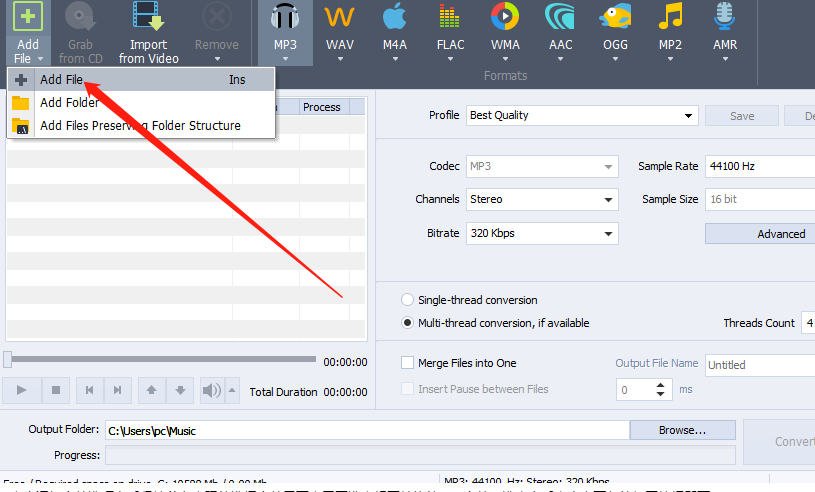Image resolution: width=815 pixels, height=492 pixels.
Task: Open Import from Video tool
Action: click(148, 17)
